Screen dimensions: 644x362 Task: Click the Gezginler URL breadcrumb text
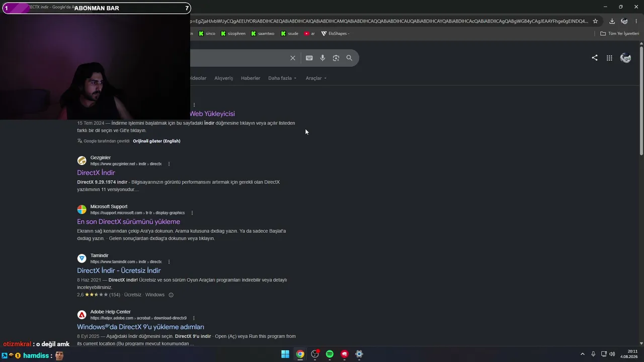tap(126, 164)
